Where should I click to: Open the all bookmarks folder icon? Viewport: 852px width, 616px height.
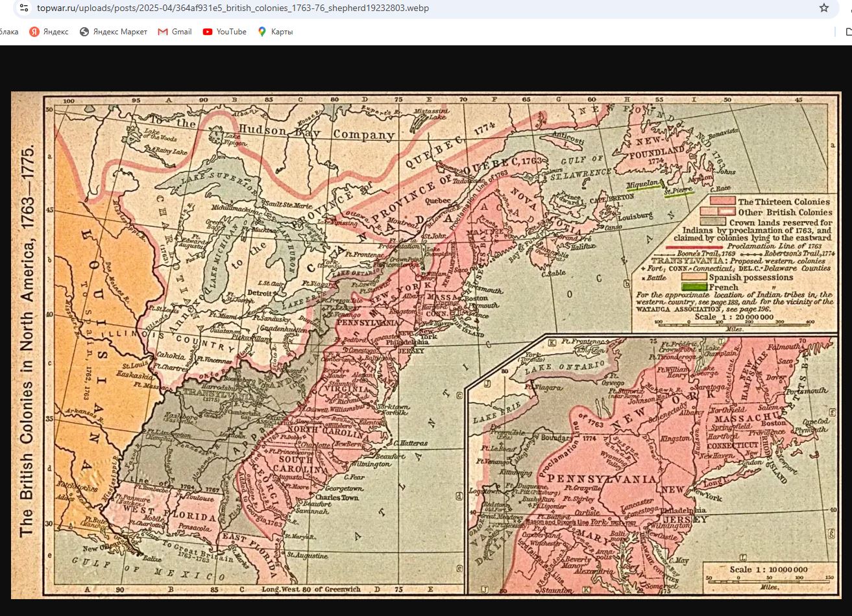click(x=847, y=32)
